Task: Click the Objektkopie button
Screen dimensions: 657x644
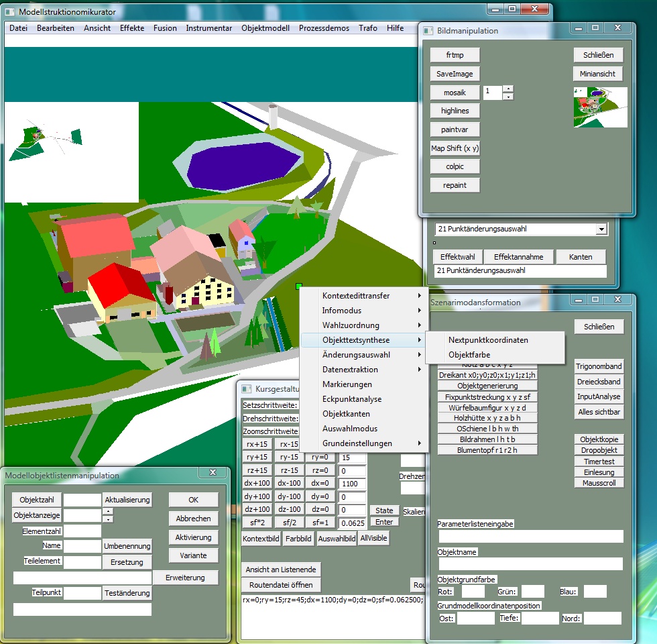Action: point(599,439)
